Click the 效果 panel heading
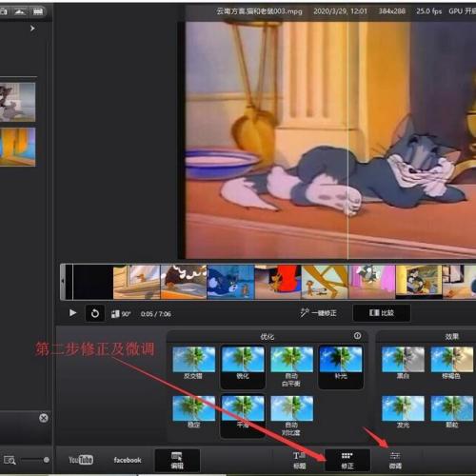The width and height of the screenshot is (476, 476). pos(451,336)
